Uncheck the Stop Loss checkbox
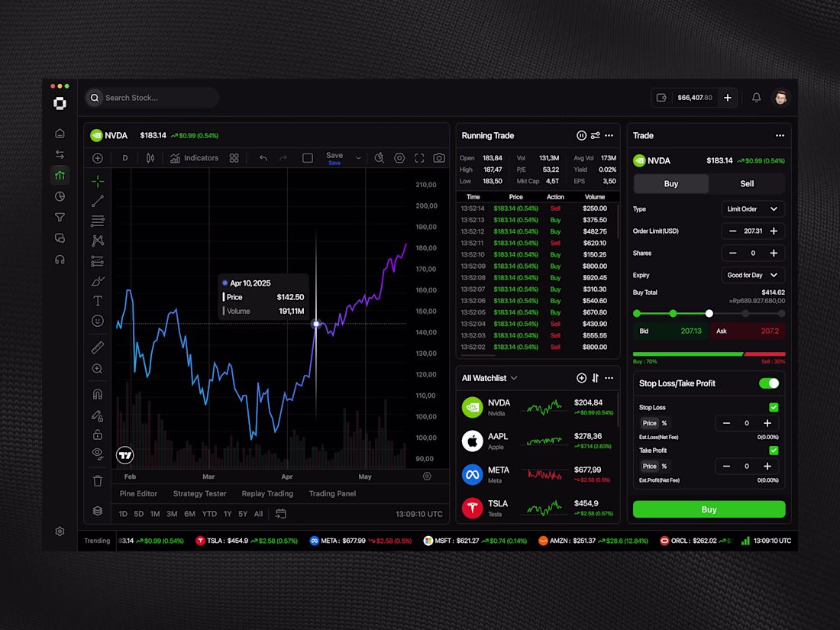 (774, 408)
